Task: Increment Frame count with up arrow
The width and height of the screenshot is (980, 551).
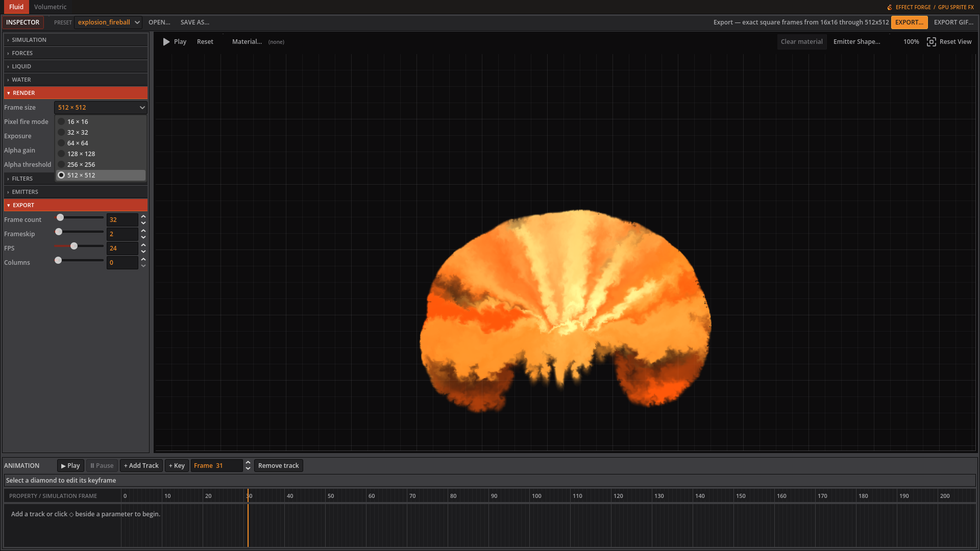Action: click(x=143, y=217)
